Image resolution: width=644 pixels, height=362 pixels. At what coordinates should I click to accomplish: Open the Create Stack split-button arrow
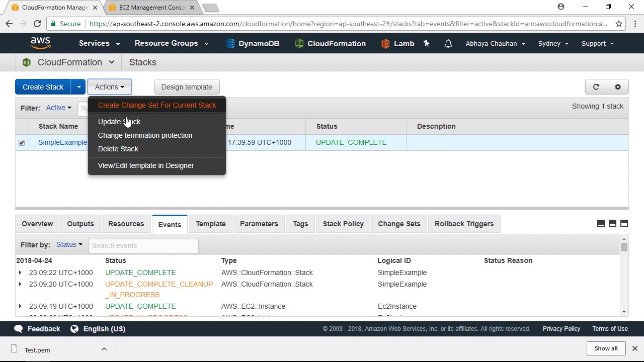point(78,87)
